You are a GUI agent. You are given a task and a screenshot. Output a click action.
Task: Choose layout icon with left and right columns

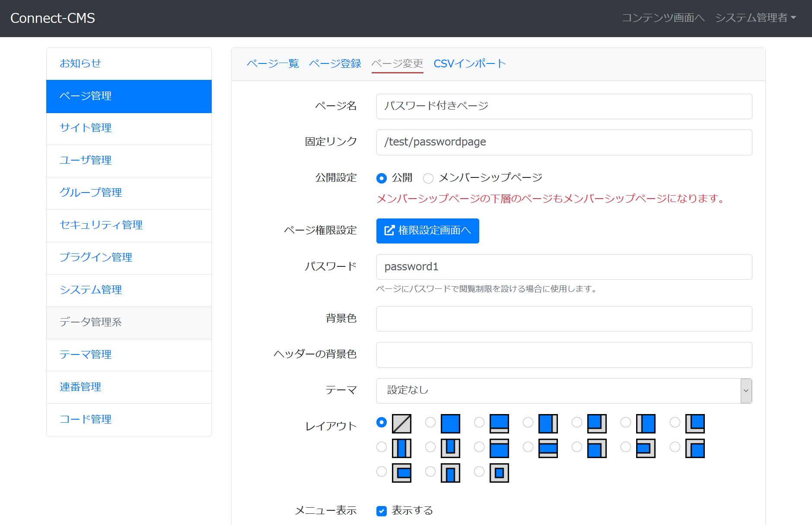[x=401, y=448]
